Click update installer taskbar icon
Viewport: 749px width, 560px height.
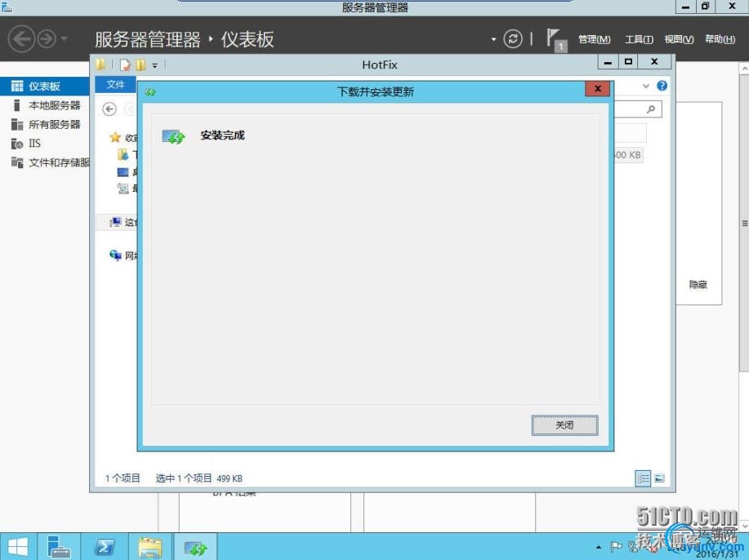[195, 547]
